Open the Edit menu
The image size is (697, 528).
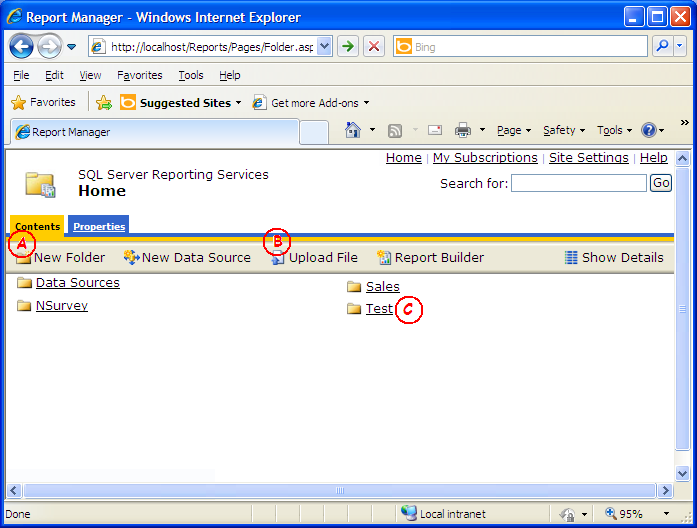tap(54, 75)
